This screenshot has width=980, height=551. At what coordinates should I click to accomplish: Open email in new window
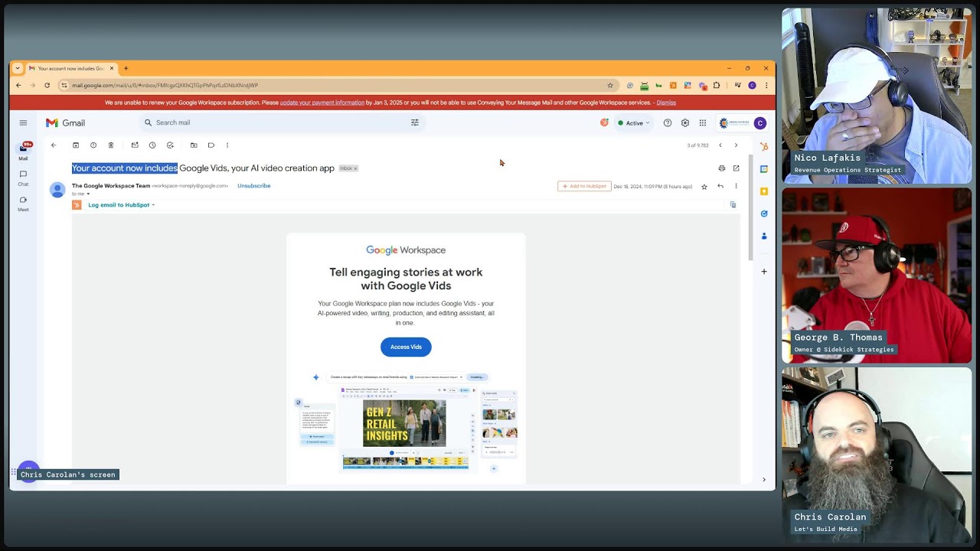click(736, 168)
